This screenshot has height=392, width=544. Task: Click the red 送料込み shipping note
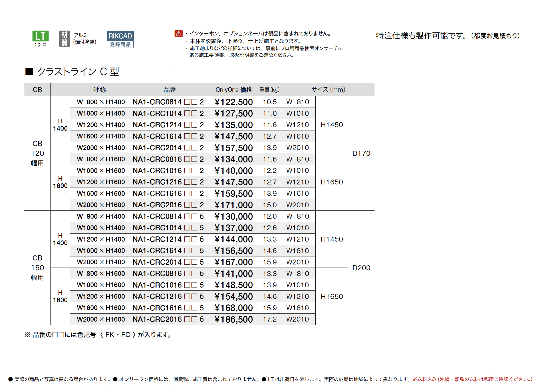pos(472,379)
